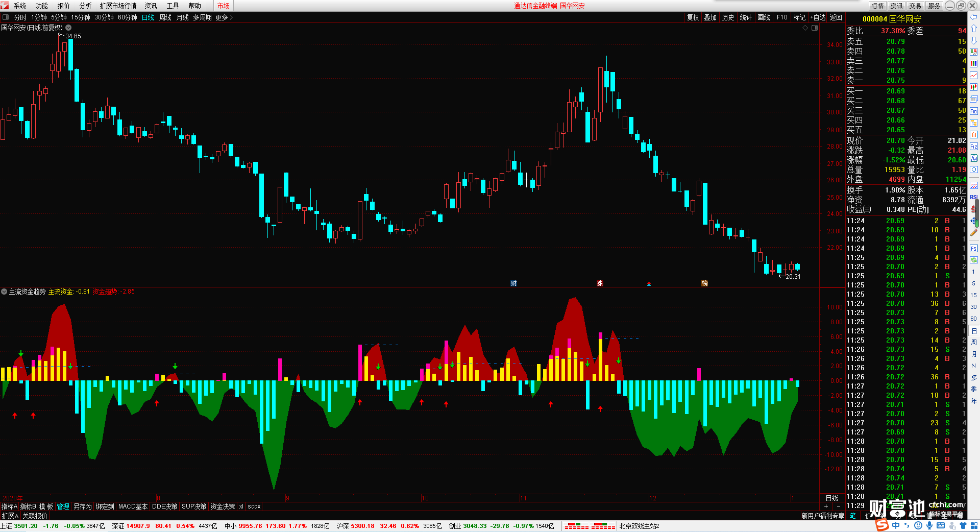This screenshot has height=532, width=980.
Task: Open the line chart icon in right sidebar
Action: [x=974, y=76]
